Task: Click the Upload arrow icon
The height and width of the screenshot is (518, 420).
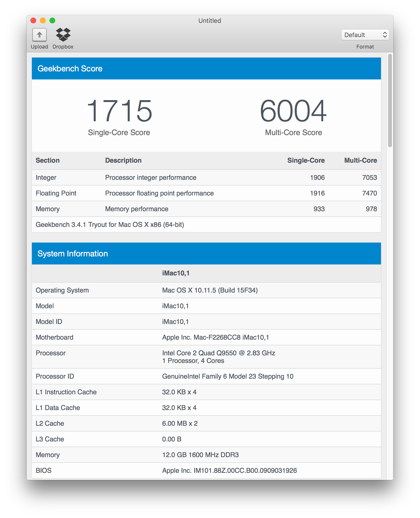Action: point(39,35)
